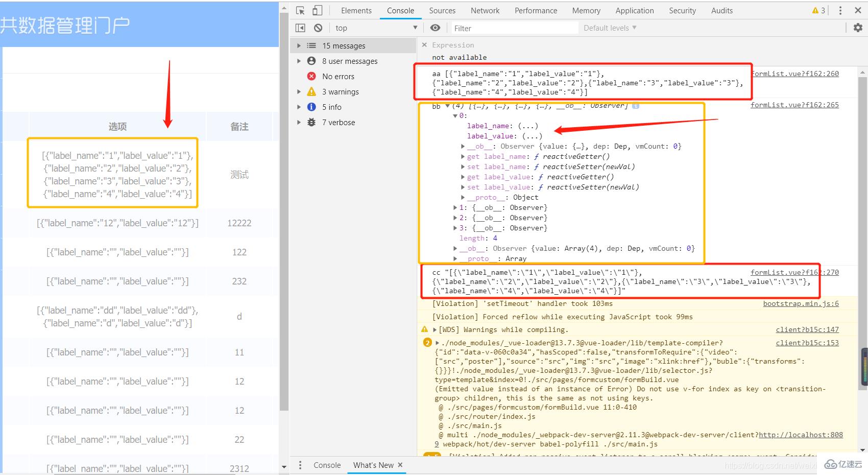Open the DevTools three-dot menu
The image size is (868, 475).
pyautogui.click(x=840, y=10)
